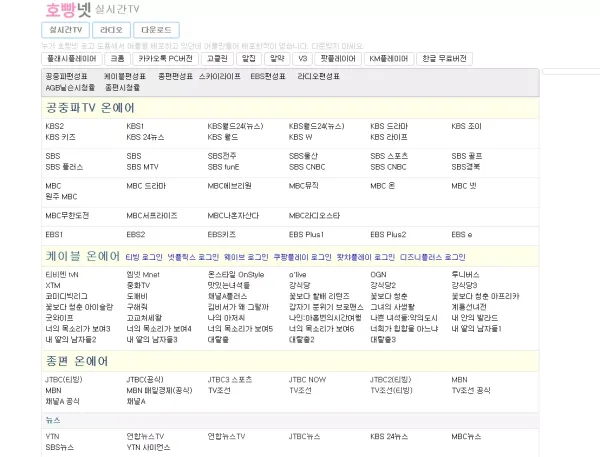The height and width of the screenshot is (457, 600).
Task: Select the SBS 스포츠 channel
Action: (389, 156)
